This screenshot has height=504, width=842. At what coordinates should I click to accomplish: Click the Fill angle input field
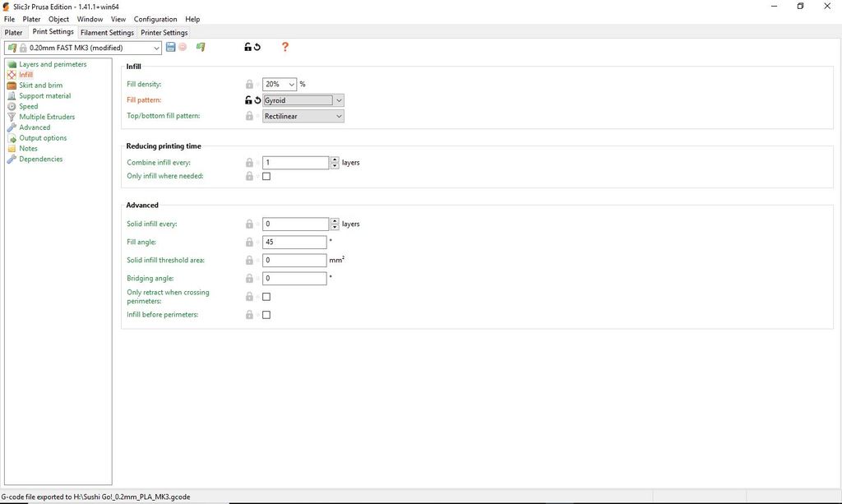(294, 242)
